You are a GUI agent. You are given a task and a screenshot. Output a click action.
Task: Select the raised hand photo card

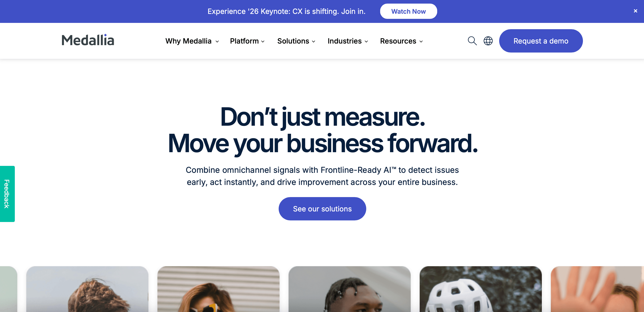[597, 289]
